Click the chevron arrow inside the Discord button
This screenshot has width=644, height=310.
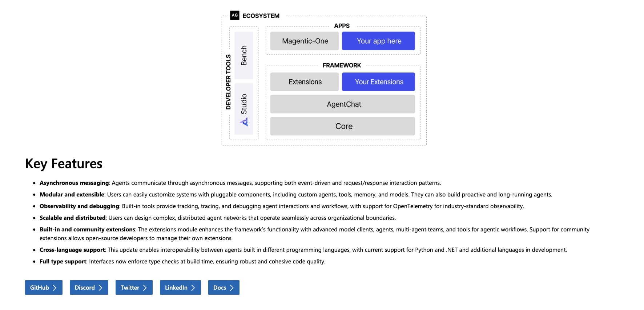coord(101,287)
